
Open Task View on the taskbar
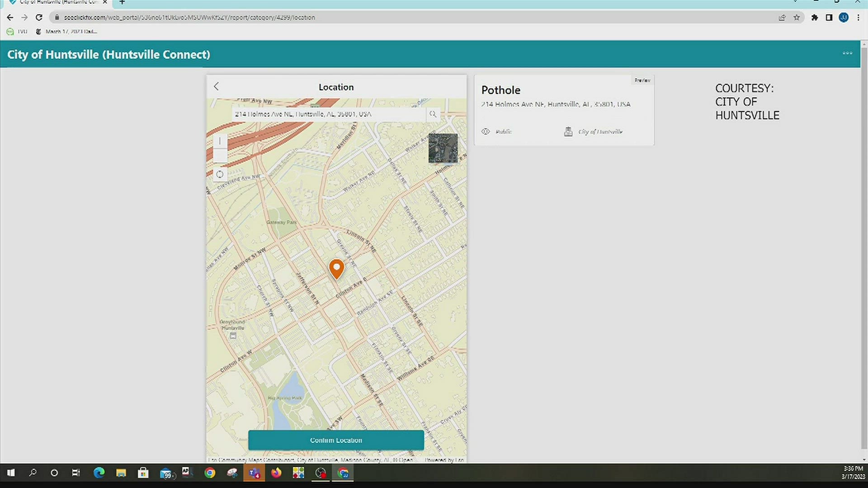pyautogui.click(x=76, y=473)
